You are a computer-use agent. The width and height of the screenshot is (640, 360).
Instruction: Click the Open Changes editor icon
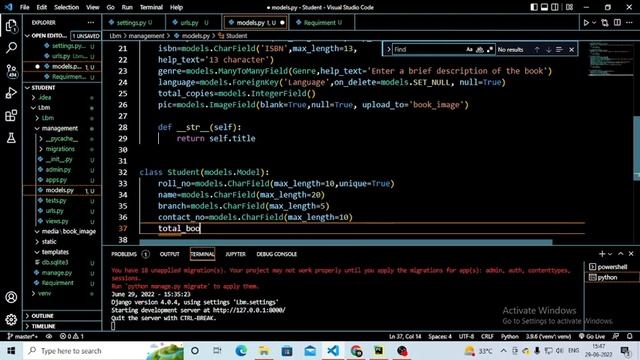click(605, 23)
